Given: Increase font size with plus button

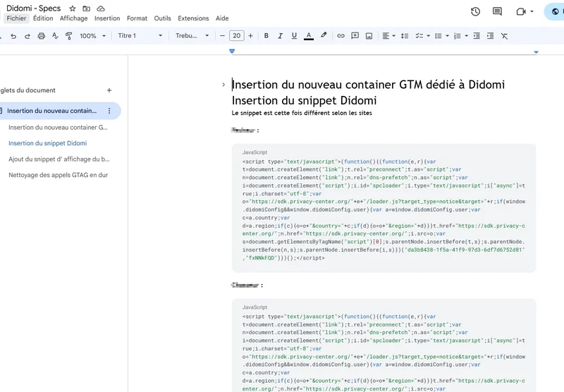Looking at the screenshot, I should (x=251, y=36).
